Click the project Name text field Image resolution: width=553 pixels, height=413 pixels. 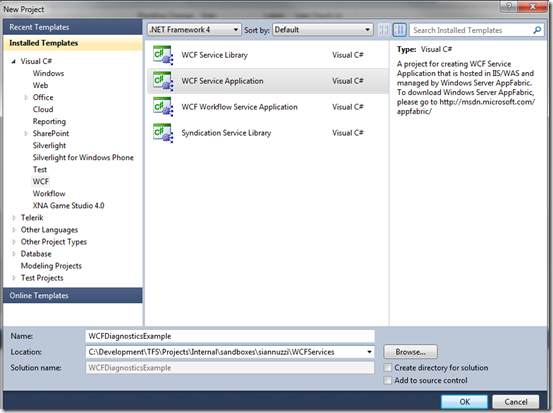tap(230, 336)
